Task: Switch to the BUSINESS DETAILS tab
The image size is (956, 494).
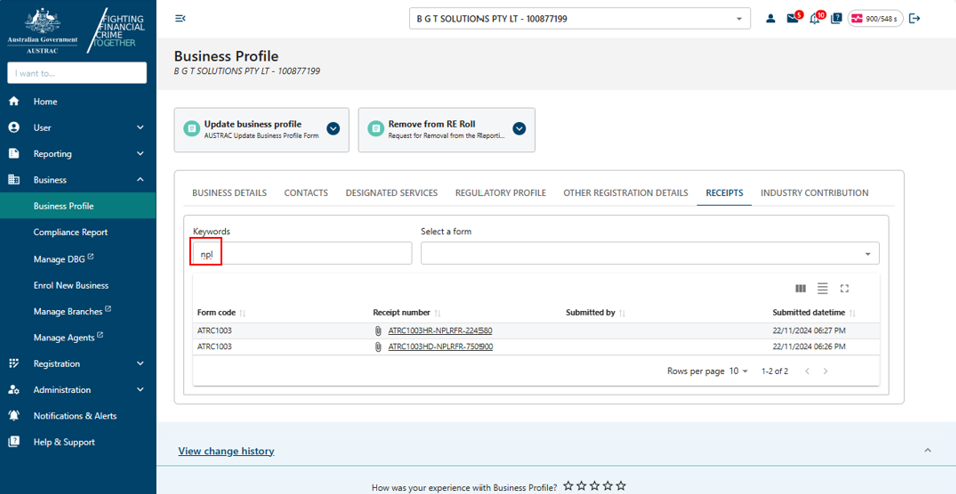Action: tap(229, 193)
